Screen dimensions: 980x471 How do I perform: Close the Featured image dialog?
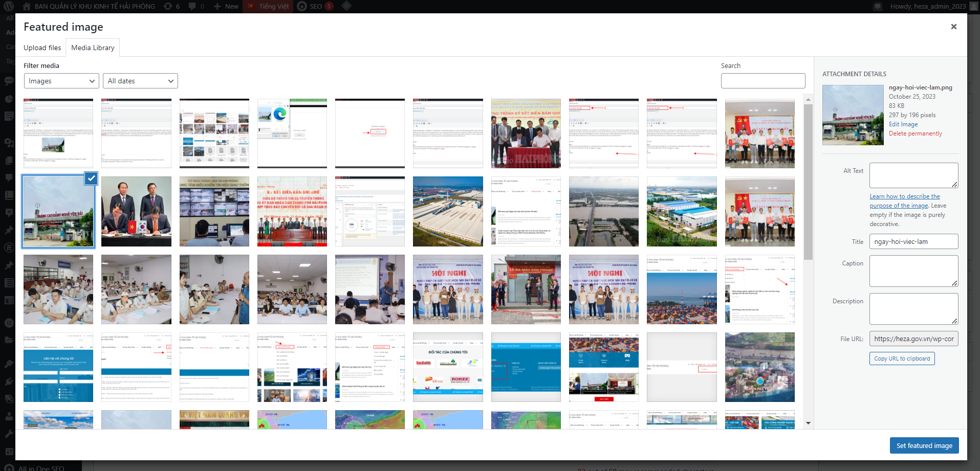click(x=953, y=27)
